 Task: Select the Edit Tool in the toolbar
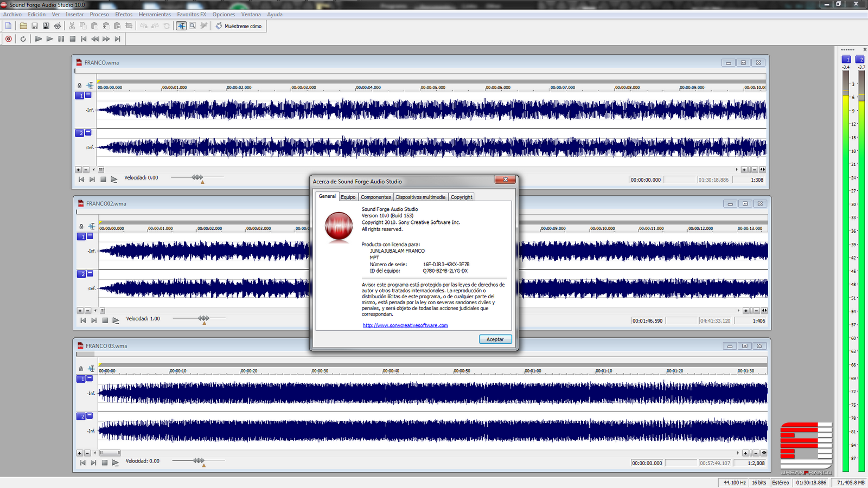[x=181, y=25]
